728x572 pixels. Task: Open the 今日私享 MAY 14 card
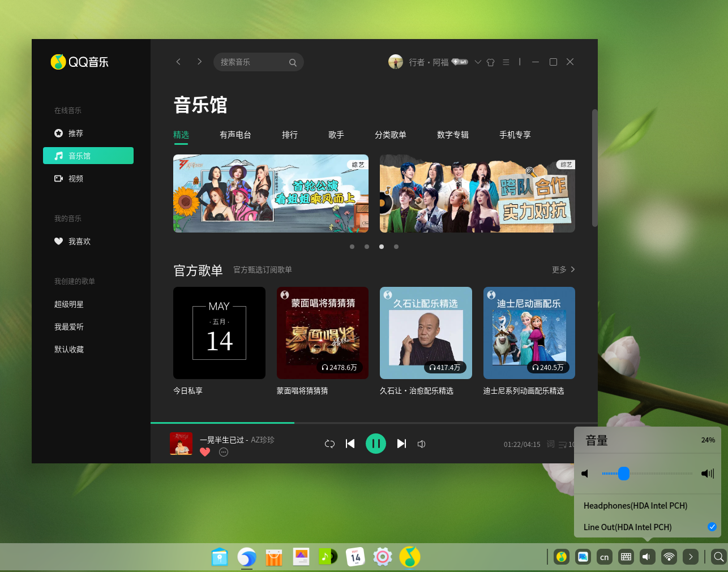click(219, 333)
